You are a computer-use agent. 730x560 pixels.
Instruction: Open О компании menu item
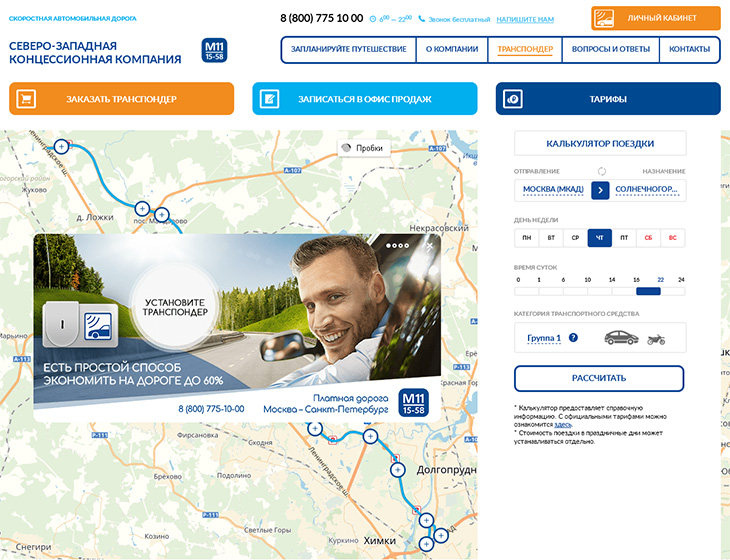click(452, 49)
